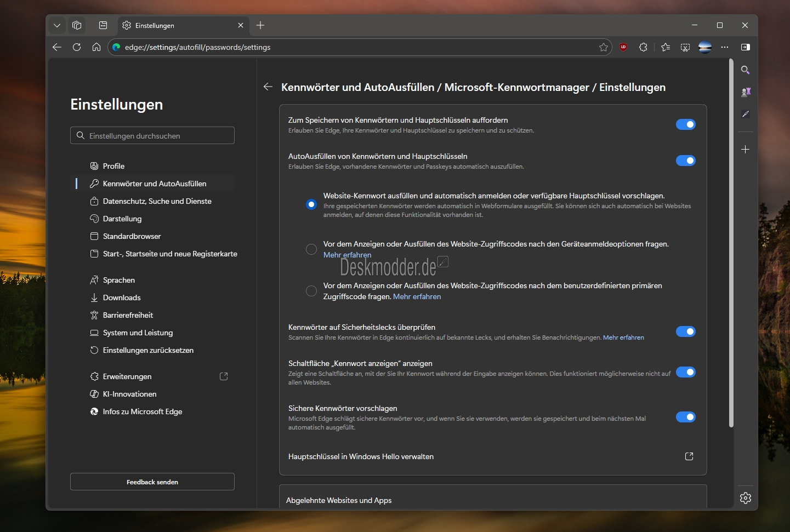
Task: Click the browser refresh icon
Action: (x=77, y=47)
